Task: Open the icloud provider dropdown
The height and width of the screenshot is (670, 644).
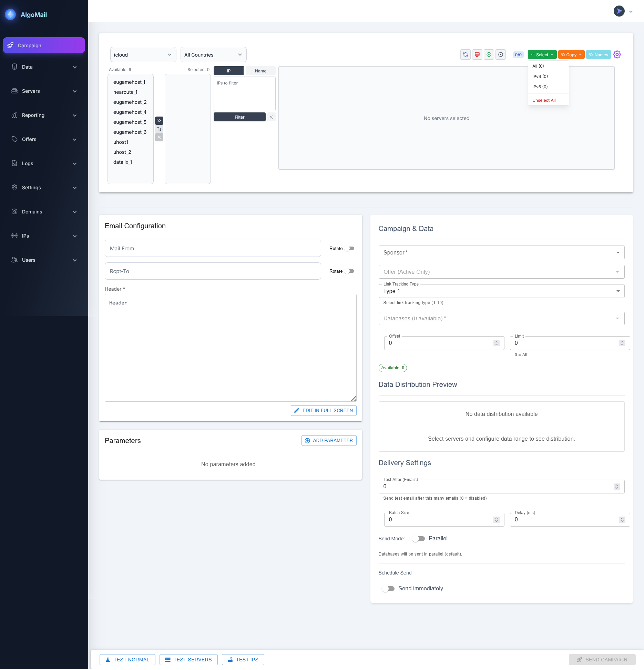Action: coord(143,54)
